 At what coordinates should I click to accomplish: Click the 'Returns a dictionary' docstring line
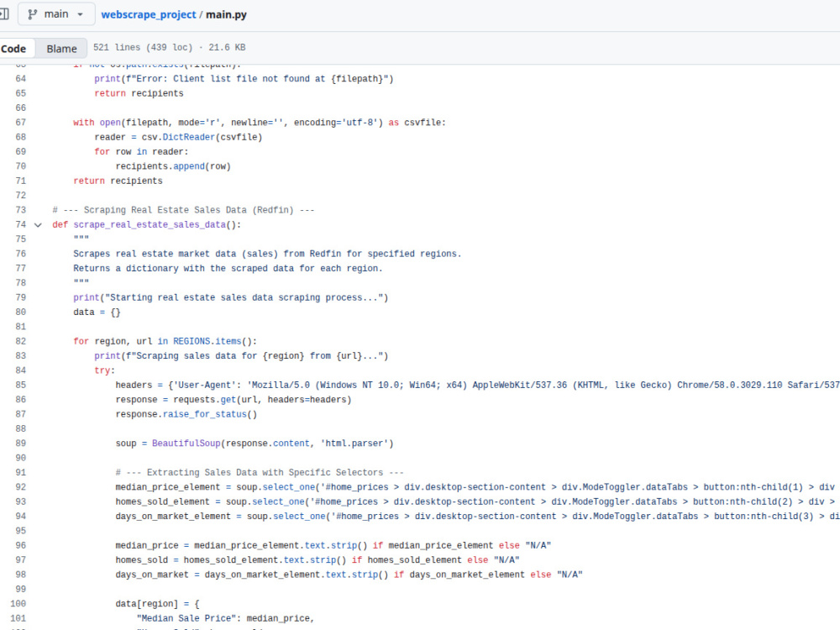(228, 269)
